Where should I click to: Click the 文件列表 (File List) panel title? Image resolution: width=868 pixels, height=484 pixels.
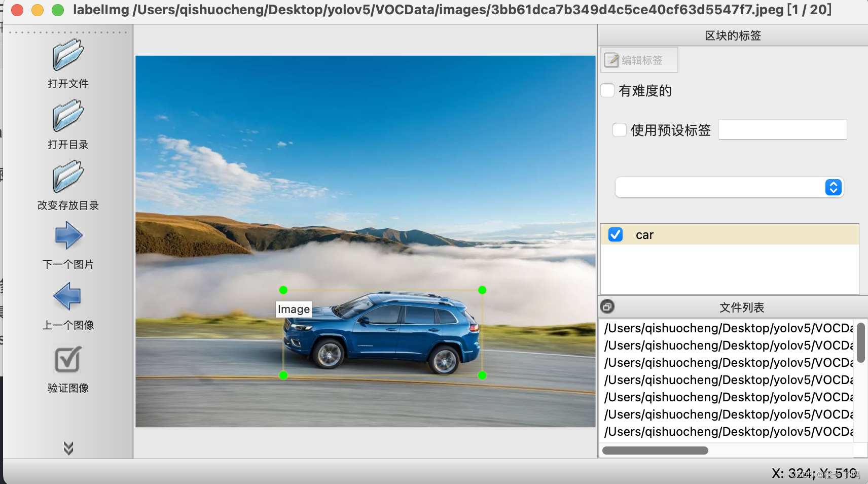tap(742, 307)
